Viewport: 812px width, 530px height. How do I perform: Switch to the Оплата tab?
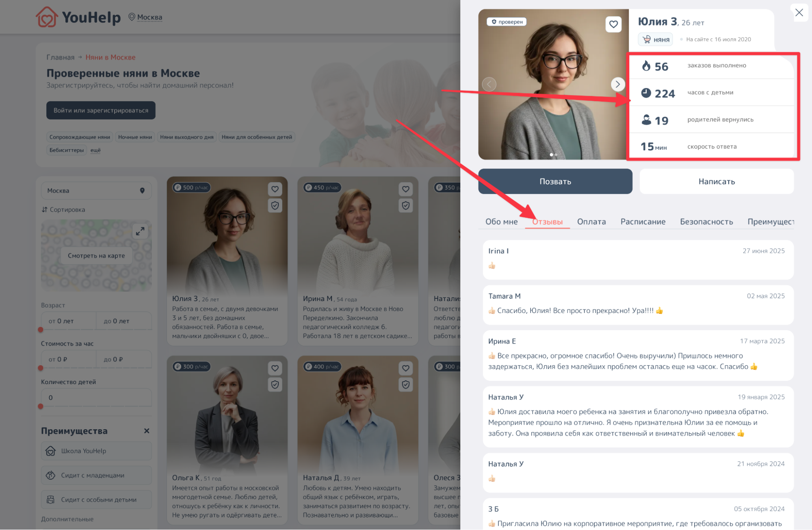(591, 222)
